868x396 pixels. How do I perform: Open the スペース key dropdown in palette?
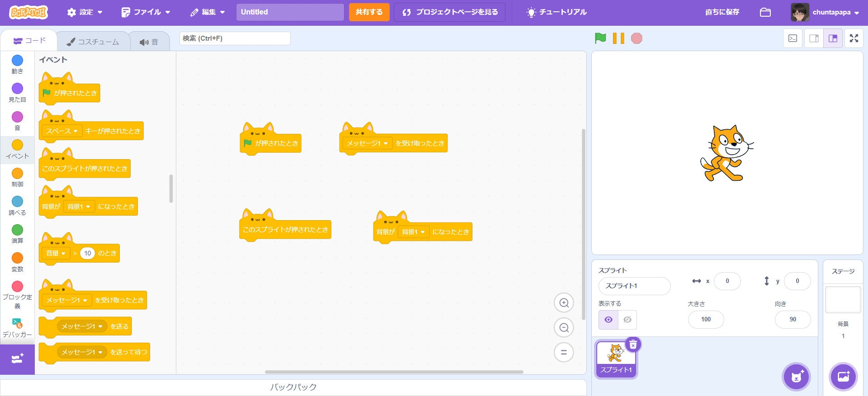click(x=62, y=131)
